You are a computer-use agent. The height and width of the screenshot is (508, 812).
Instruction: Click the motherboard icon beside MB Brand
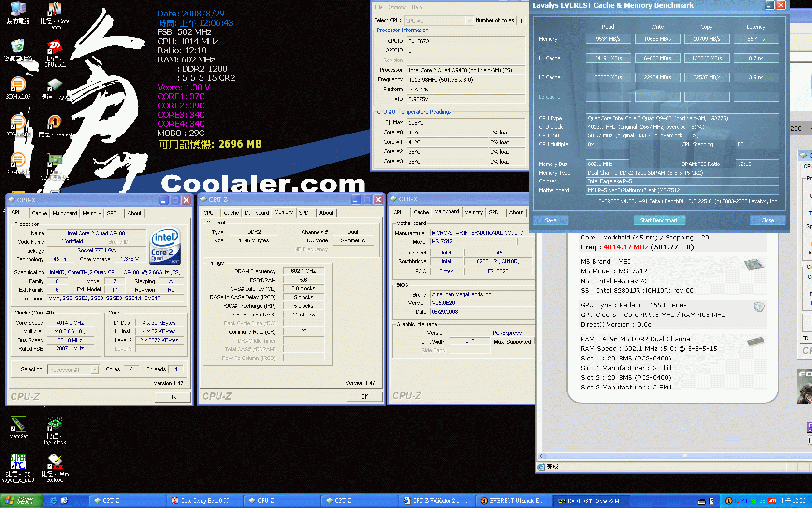(754, 265)
